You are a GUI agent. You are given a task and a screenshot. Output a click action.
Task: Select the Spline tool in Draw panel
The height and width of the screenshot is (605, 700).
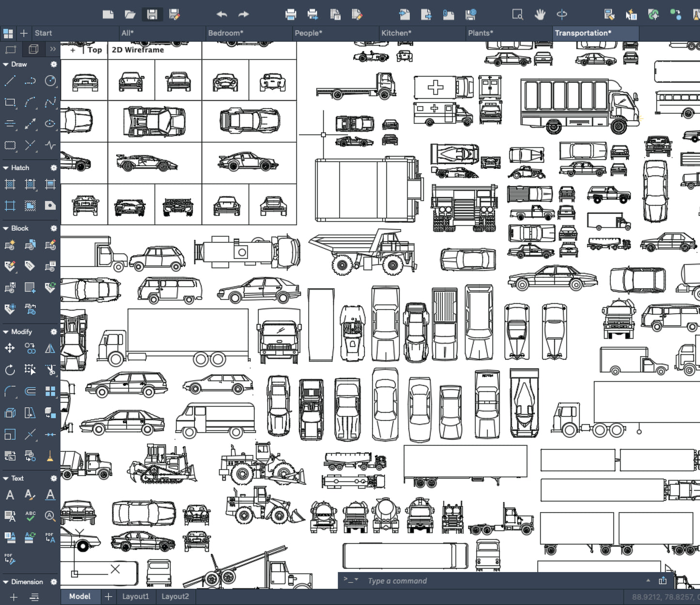50,102
